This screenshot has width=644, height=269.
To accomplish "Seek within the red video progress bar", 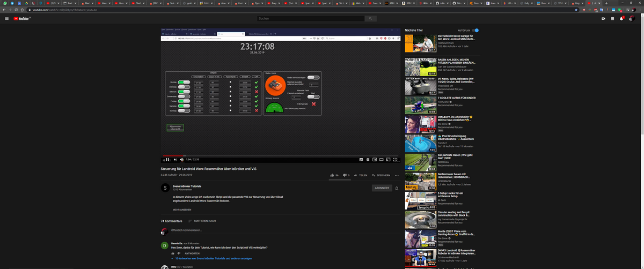I will pos(281,156).
